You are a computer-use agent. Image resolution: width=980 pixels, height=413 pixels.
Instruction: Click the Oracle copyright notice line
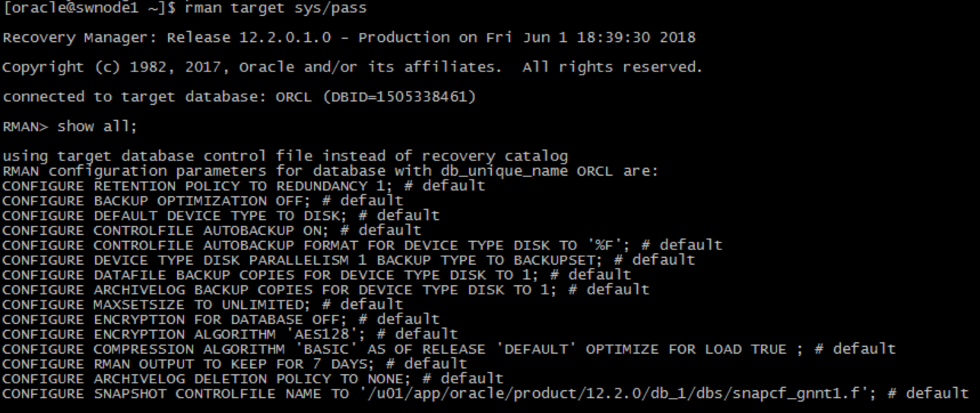pyautogui.click(x=352, y=67)
